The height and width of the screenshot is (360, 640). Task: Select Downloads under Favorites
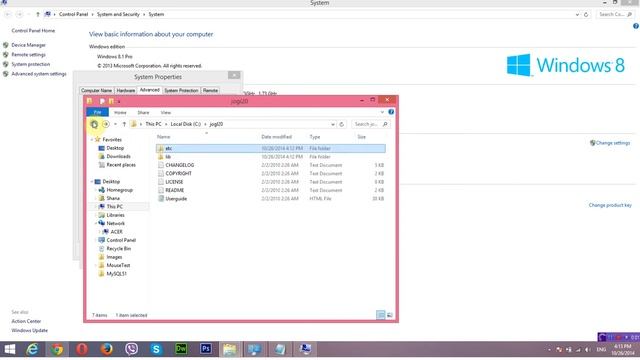pos(118,156)
